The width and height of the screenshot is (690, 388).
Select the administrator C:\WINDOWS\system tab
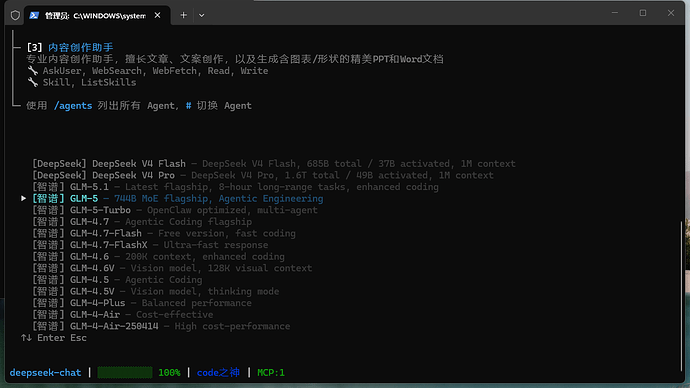(x=97, y=15)
